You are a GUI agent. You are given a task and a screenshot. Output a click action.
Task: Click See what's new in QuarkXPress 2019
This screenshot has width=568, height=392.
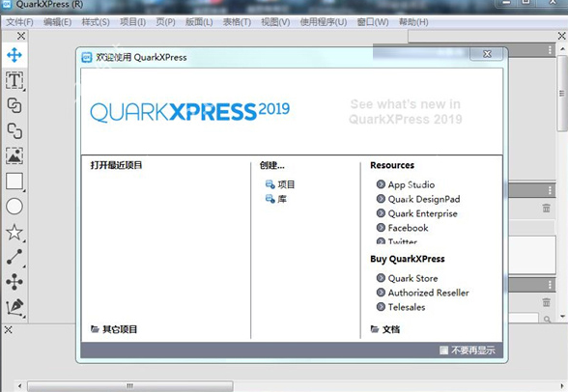[406, 111]
